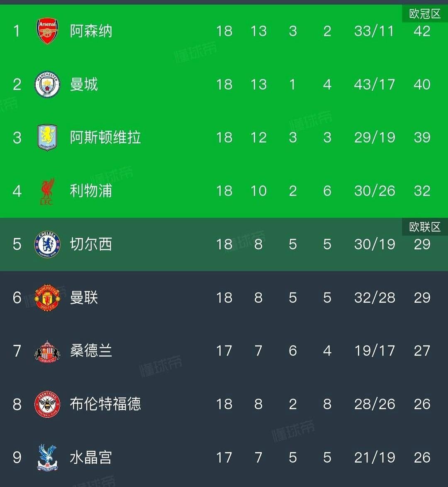This screenshot has height=487, width=448.
Task: Click the 欧冠区 zone label
Action: (x=424, y=14)
